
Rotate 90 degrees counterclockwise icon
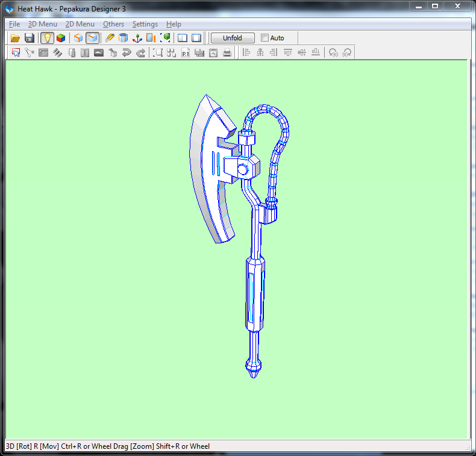click(x=333, y=52)
